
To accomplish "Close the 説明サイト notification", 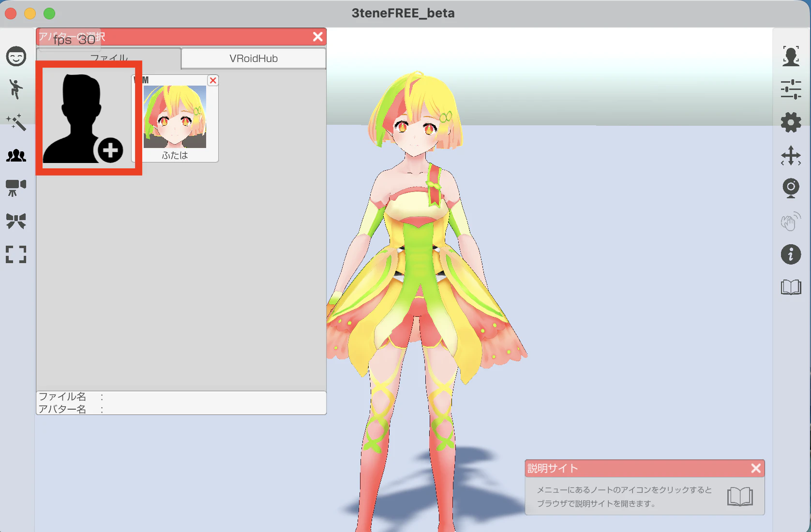I will 756,468.
